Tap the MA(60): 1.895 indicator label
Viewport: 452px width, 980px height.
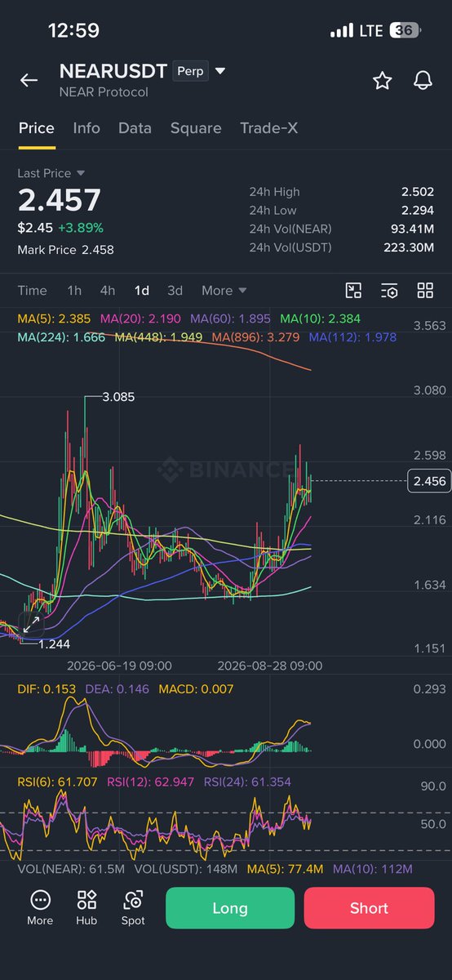[x=231, y=319]
